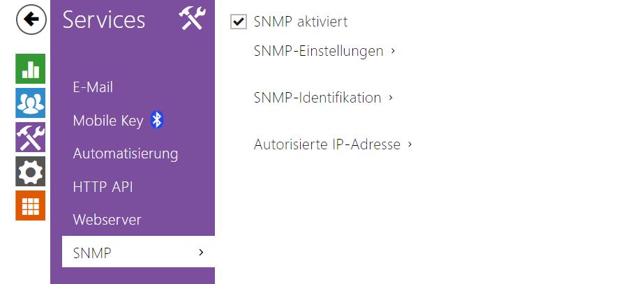The image size is (644, 284).
Task: Select the Webserver menu item
Action: click(107, 220)
